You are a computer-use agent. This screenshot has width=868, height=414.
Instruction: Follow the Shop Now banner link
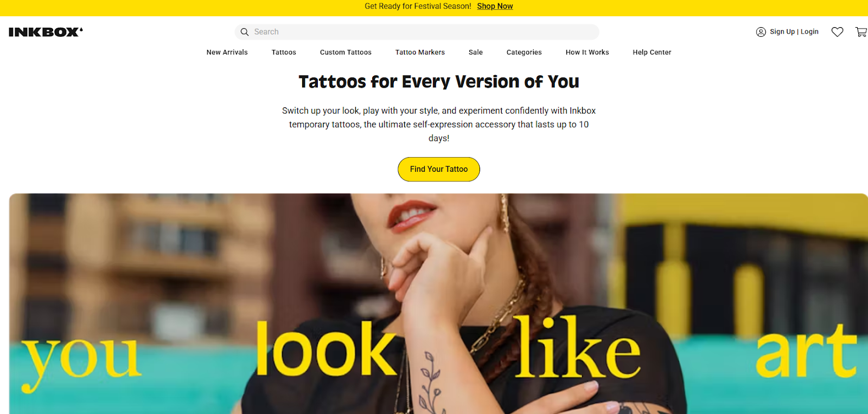495,7
